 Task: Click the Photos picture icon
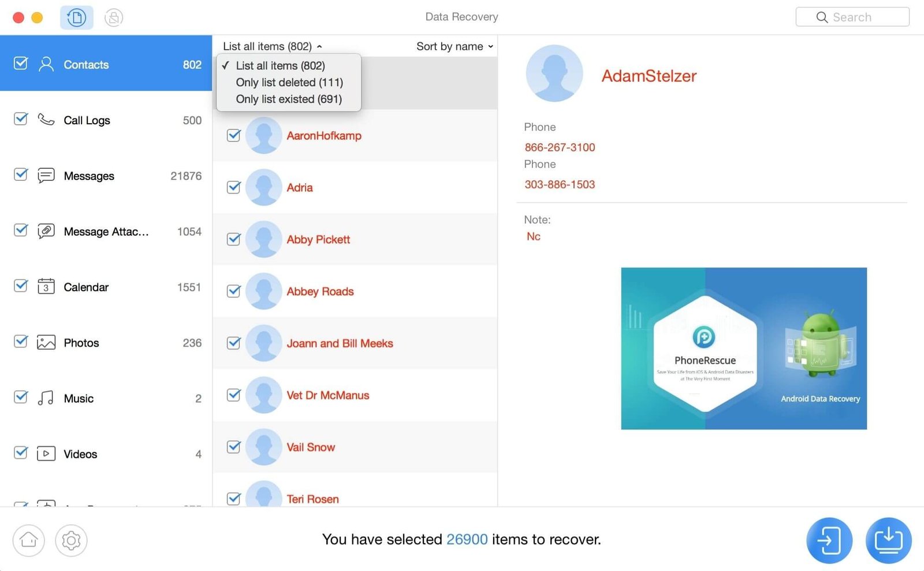pos(46,342)
